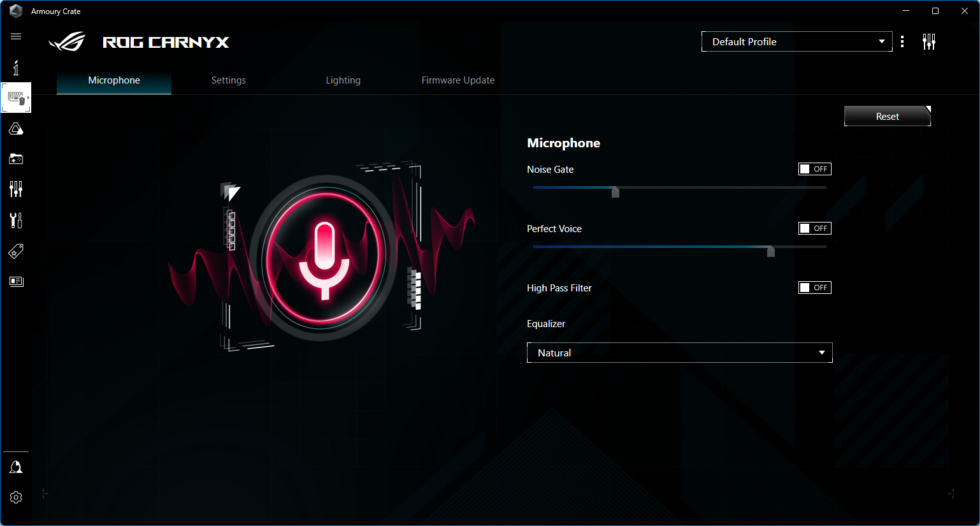980x526 pixels.
Task: Open the Lighting tab
Action: pos(343,80)
